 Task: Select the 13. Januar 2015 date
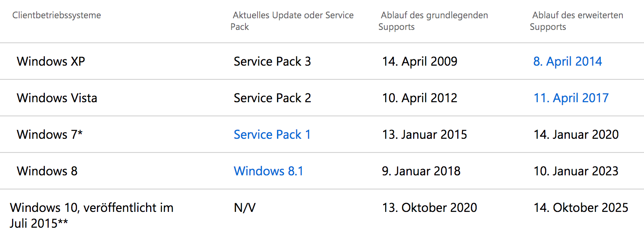[x=424, y=135]
